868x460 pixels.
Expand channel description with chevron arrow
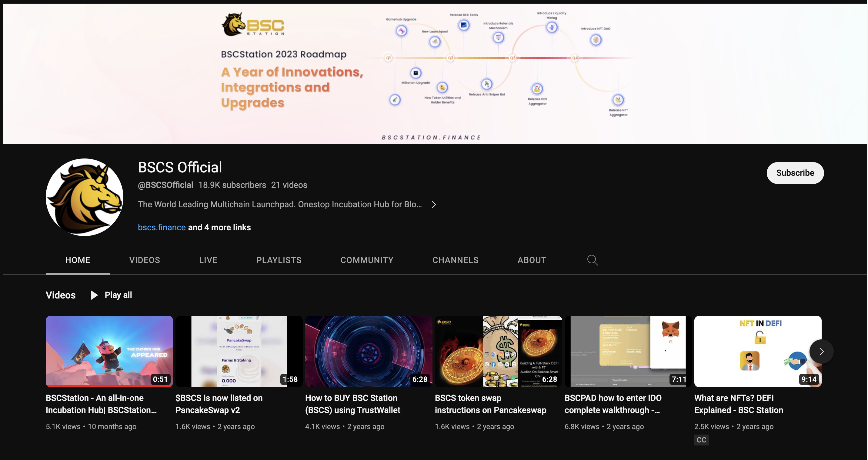(x=434, y=205)
